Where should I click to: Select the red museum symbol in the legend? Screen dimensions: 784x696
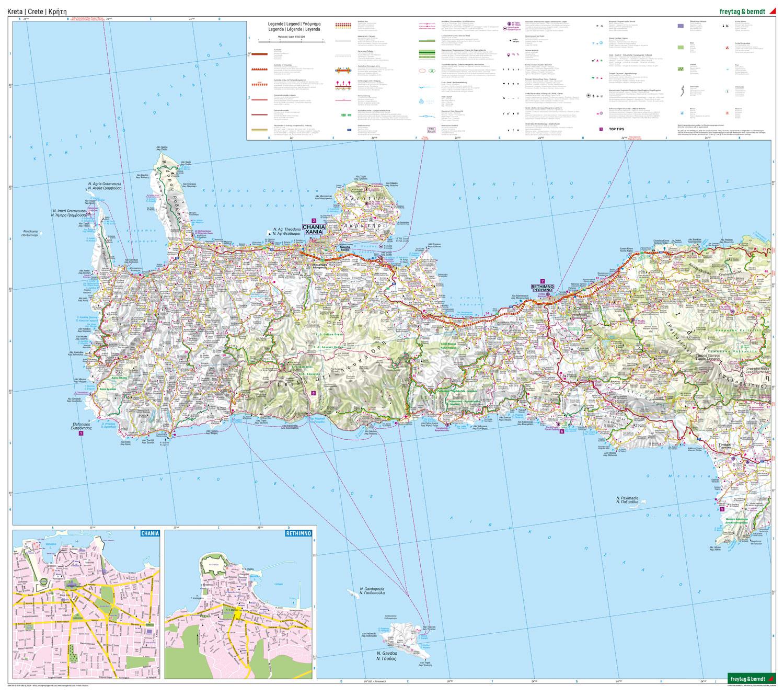(727, 113)
